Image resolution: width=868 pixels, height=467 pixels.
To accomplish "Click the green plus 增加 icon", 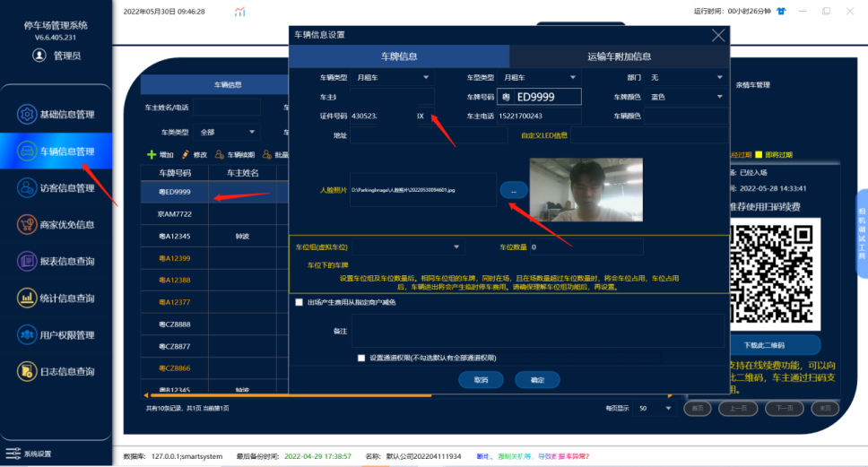I will click(152, 154).
